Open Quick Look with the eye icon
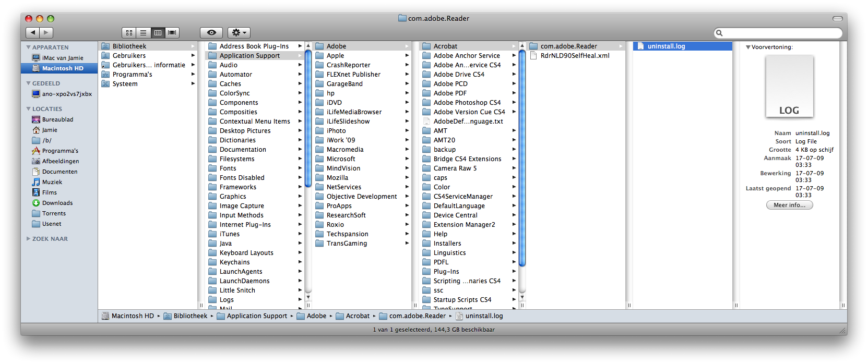 (x=211, y=32)
